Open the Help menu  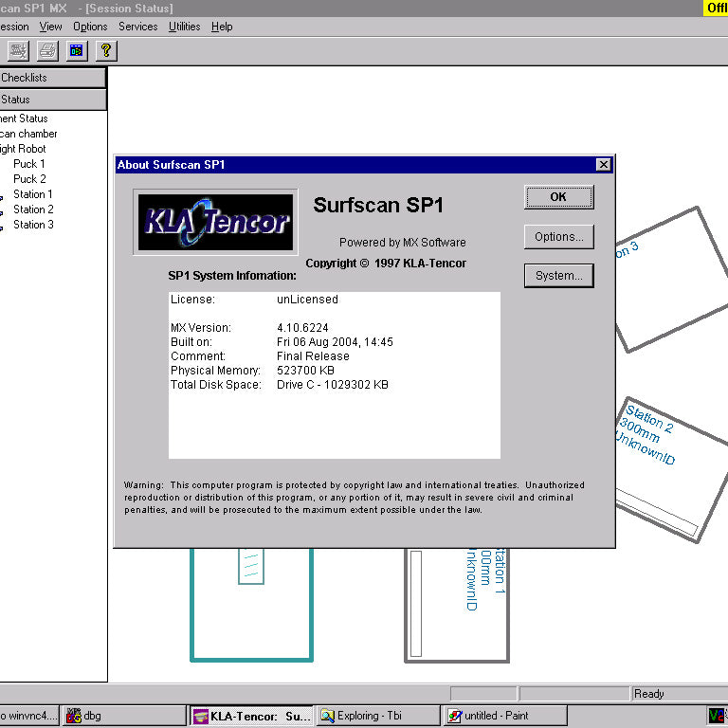[x=222, y=27]
